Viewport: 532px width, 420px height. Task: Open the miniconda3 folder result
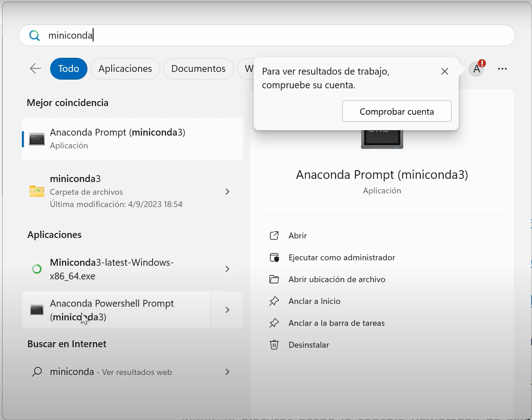point(133,192)
